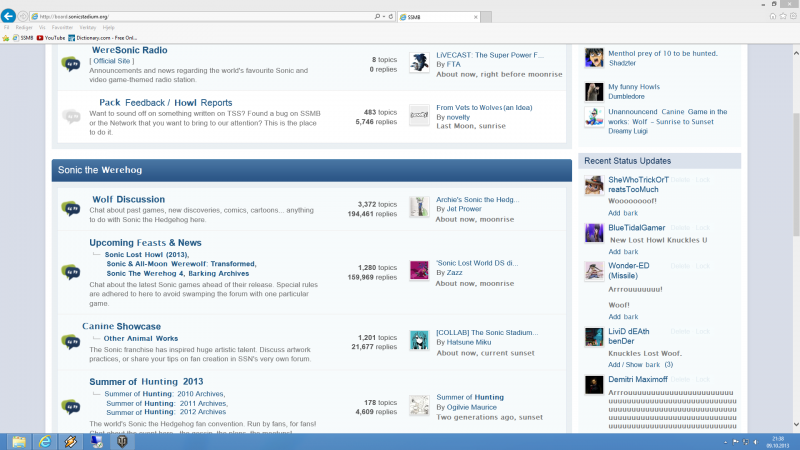The image size is (800, 450).
Task: Visit the WereSonic Radio Official Site link
Action: click(x=111, y=61)
